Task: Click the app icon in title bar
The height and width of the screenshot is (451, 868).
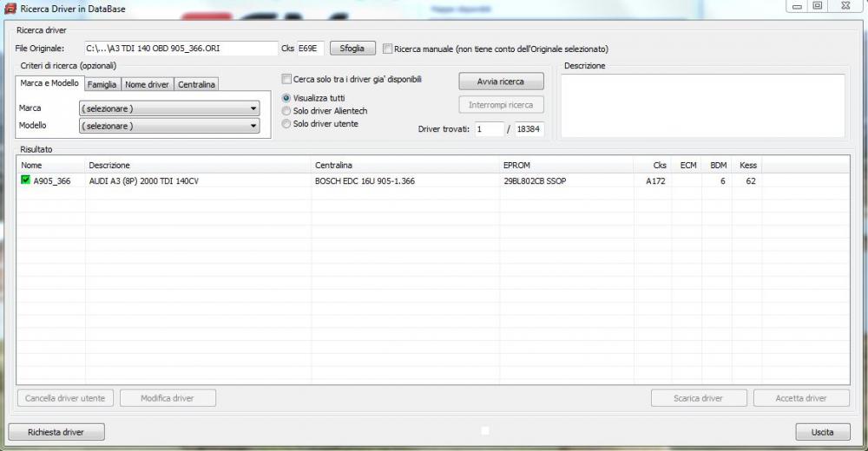Action: coord(10,9)
